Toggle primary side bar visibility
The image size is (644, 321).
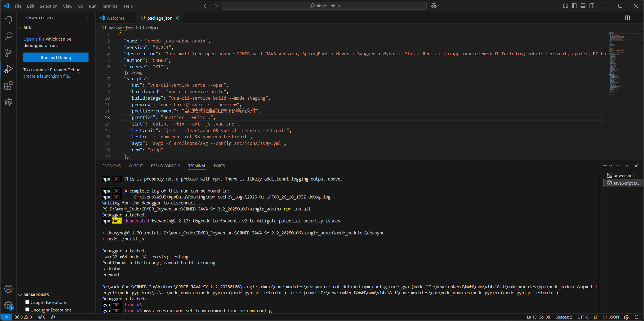[574, 6]
